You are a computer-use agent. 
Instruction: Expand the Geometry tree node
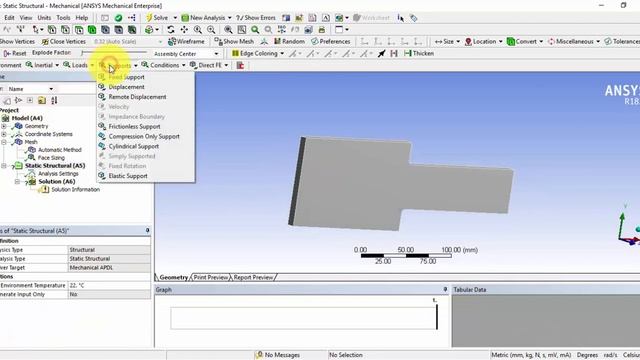[x=4, y=126]
